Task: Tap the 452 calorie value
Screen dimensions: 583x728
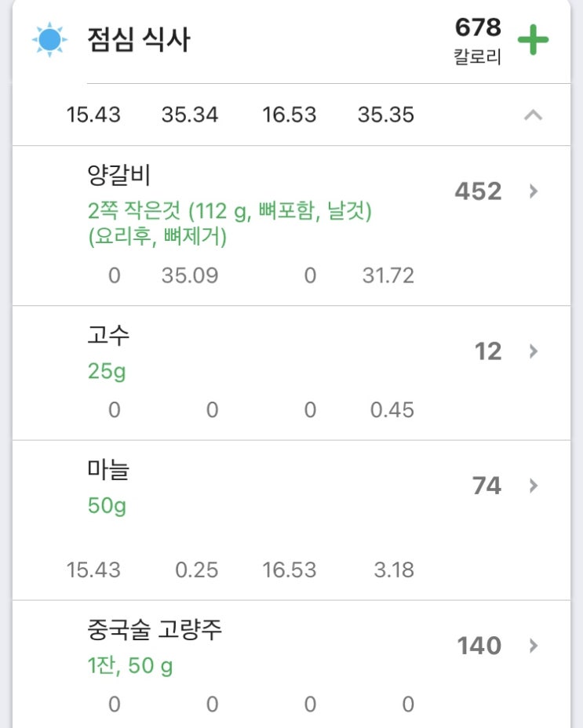Action: point(478,191)
